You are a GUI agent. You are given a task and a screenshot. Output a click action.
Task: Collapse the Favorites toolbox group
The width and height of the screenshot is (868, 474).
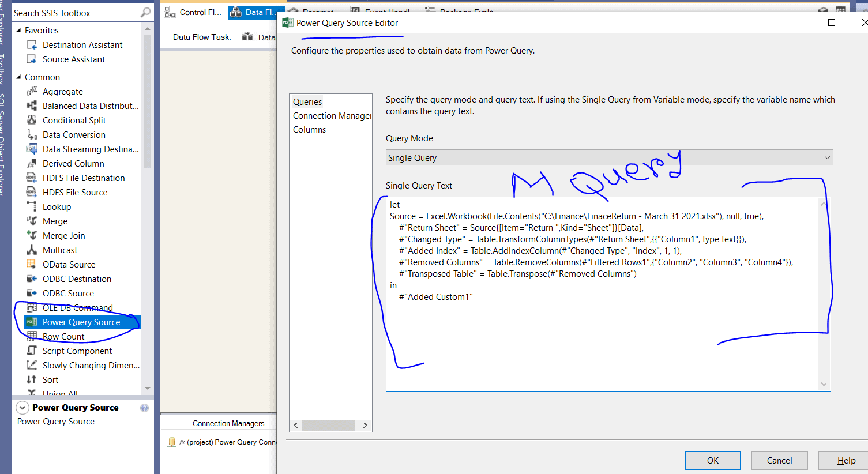18,30
